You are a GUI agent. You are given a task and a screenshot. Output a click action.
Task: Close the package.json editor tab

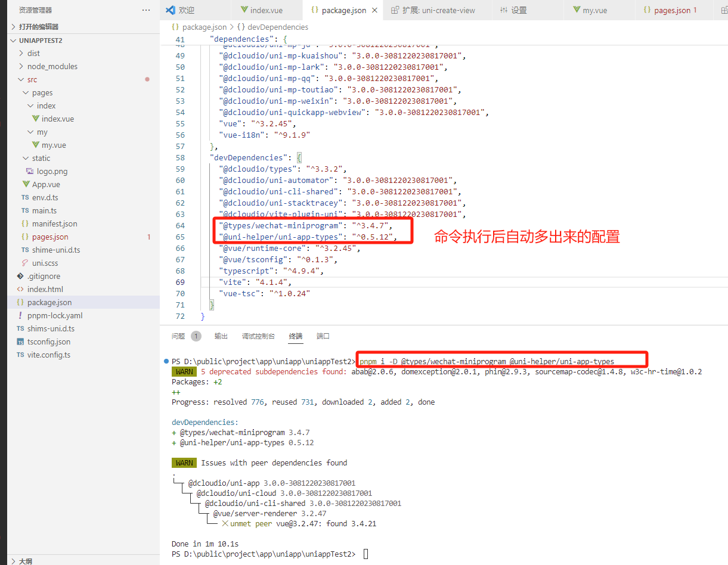pyautogui.click(x=374, y=10)
